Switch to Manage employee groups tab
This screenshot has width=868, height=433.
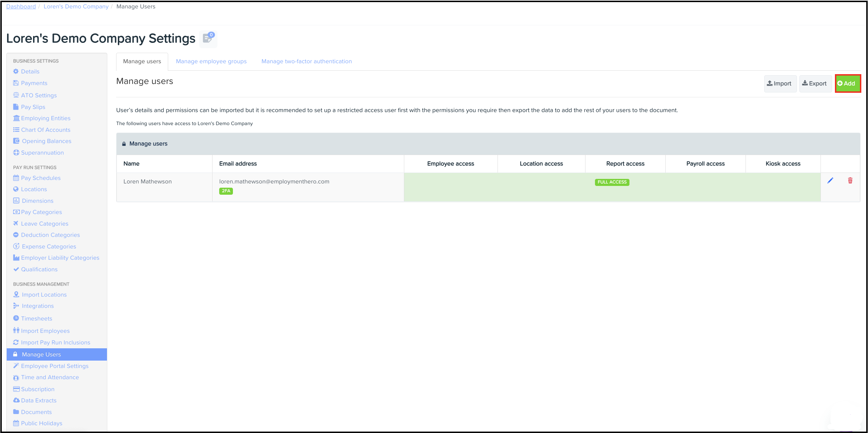211,62
